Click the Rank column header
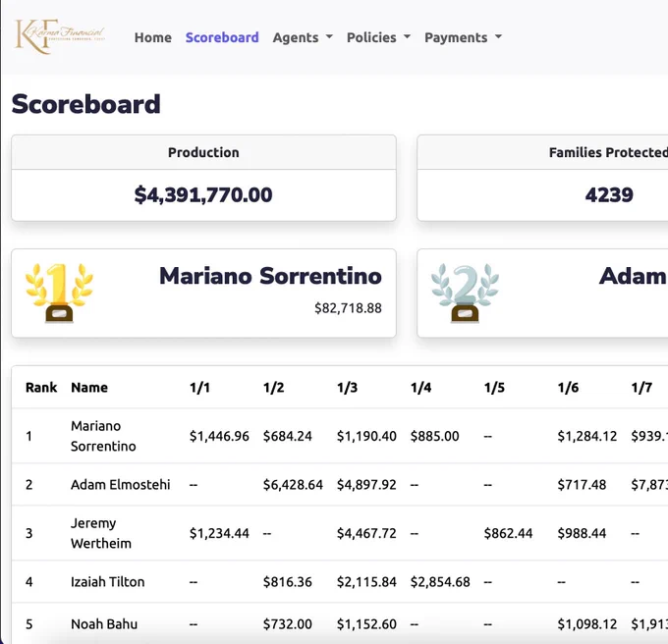Image resolution: width=668 pixels, height=644 pixels. 41,388
